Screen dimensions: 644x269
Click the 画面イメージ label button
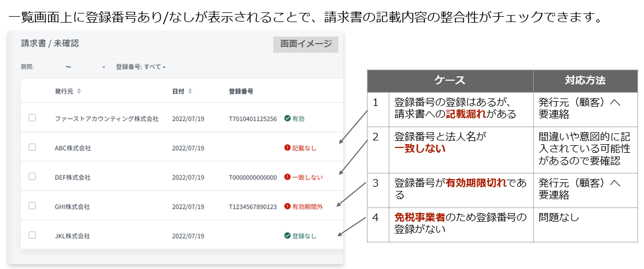[x=306, y=44]
